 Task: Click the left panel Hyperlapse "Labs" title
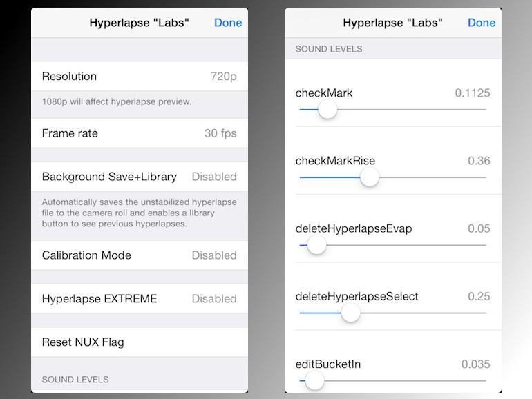[139, 23]
